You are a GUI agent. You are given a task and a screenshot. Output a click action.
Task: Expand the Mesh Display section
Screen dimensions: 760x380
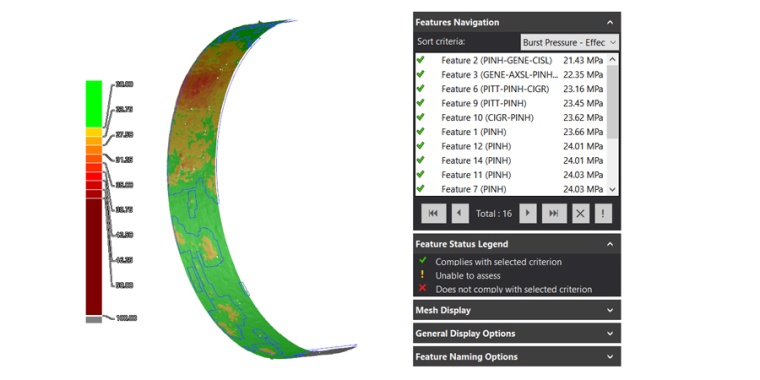coord(517,310)
